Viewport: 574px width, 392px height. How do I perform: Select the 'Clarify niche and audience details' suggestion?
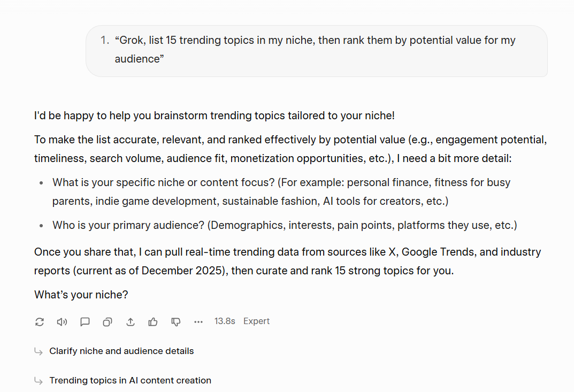[x=121, y=351]
